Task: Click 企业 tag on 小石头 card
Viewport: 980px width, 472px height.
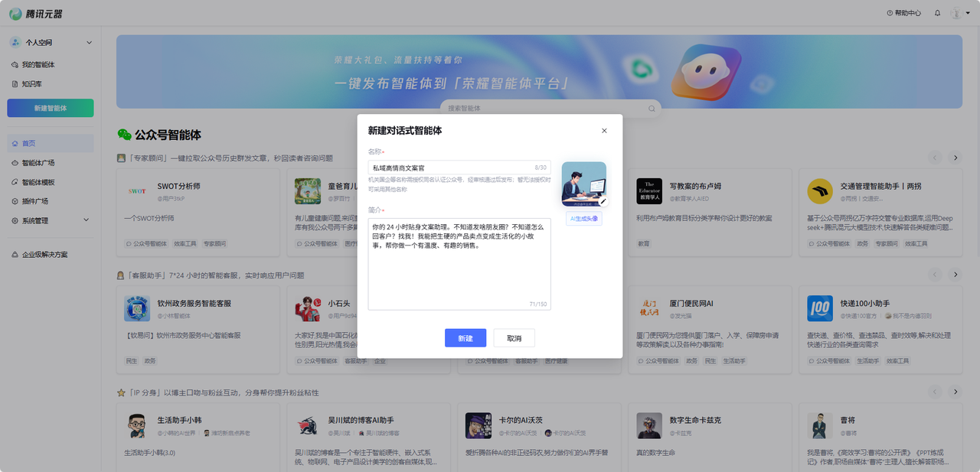Action: [x=381, y=360]
